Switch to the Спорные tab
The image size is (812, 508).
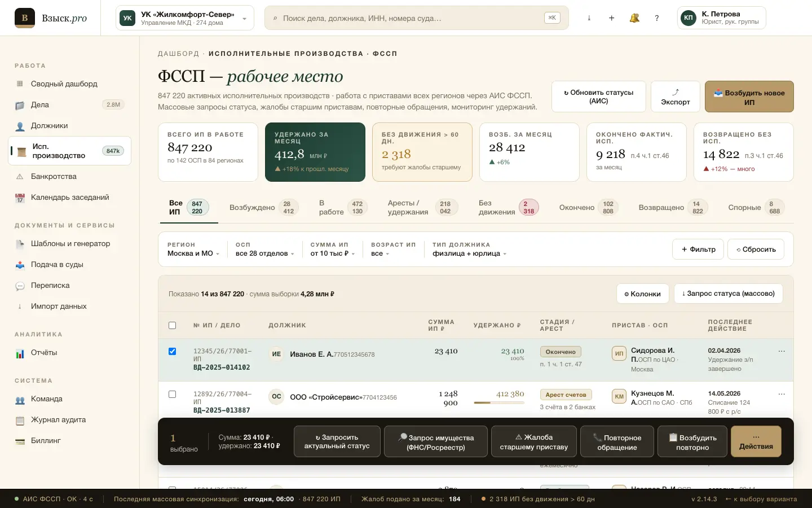point(756,208)
